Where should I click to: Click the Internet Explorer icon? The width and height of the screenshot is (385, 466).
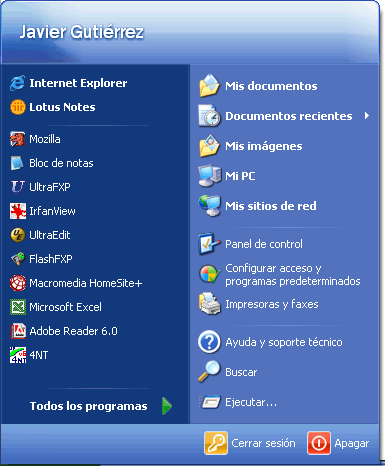[x=17, y=83]
